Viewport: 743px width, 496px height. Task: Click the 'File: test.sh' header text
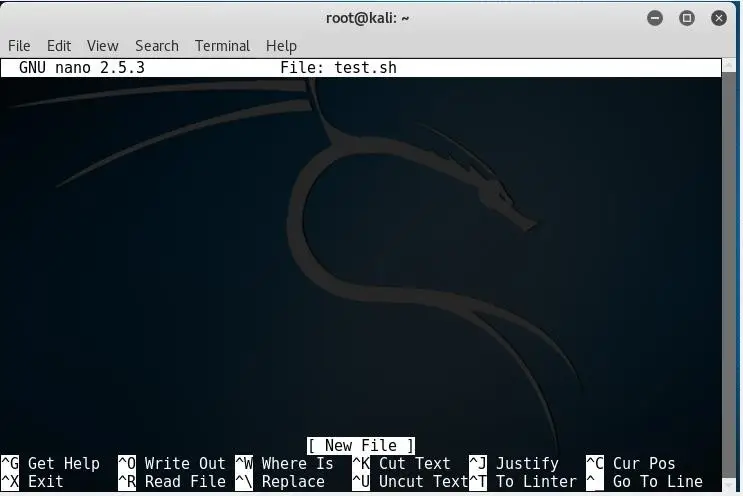(x=338, y=68)
